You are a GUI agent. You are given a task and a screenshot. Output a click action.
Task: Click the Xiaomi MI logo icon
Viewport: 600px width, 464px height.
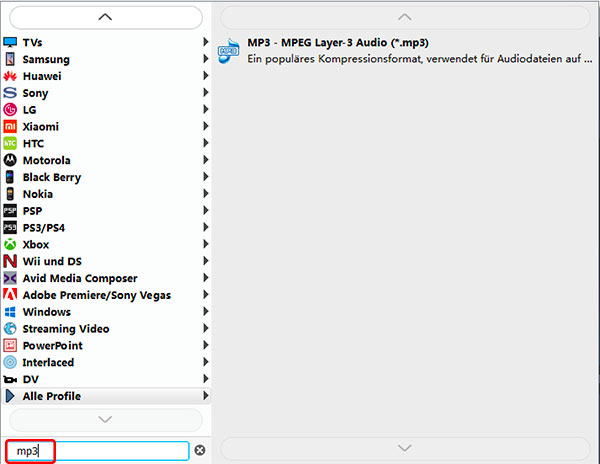pyautogui.click(x=10, y=127)
